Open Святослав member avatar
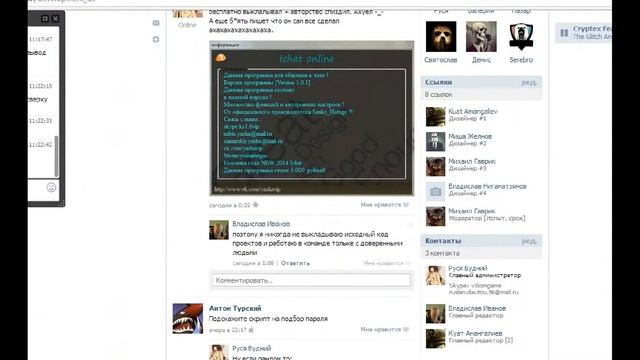This screenshot has height=360, width=640. [x=441, y=37]
